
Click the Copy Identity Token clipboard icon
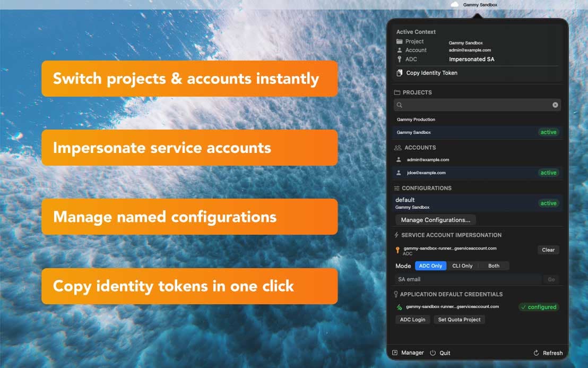point(399,73)
